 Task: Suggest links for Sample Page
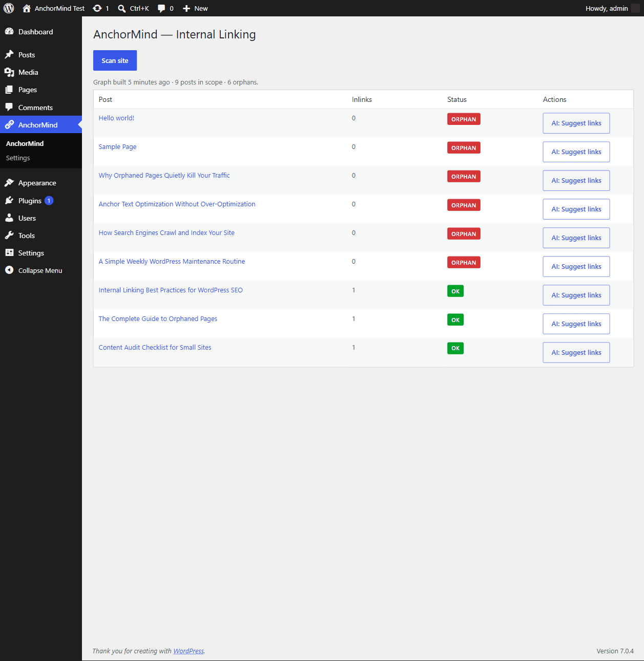[x=576, y=152]
